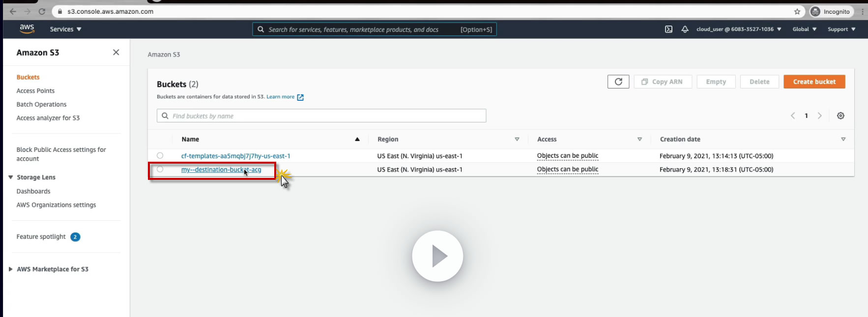Open the notifications bell icon

pyautogui.click(x=685, y=29)
